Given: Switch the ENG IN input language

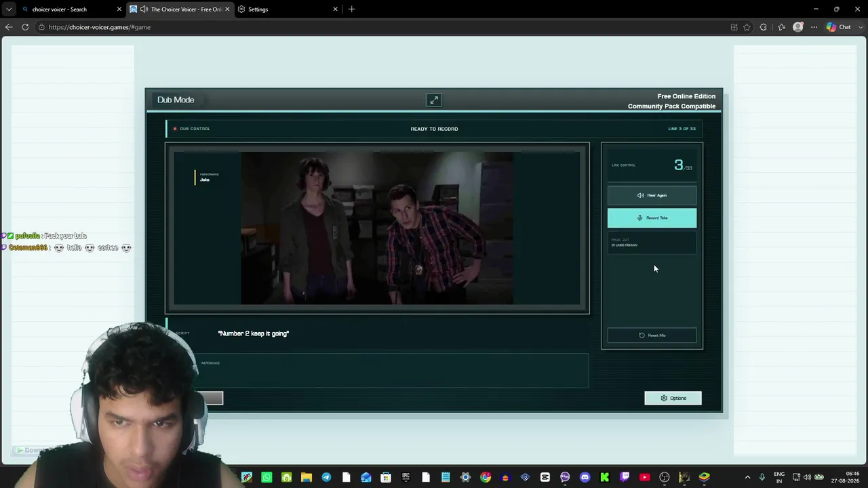Looking at the screenshot, I should pos(779,477).
